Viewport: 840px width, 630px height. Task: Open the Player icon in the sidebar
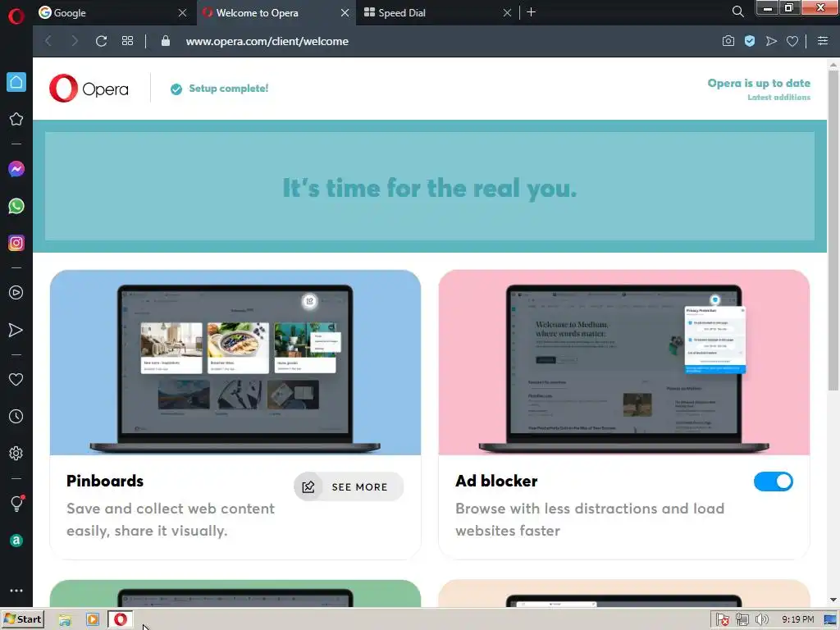click(x=16, y=293)
